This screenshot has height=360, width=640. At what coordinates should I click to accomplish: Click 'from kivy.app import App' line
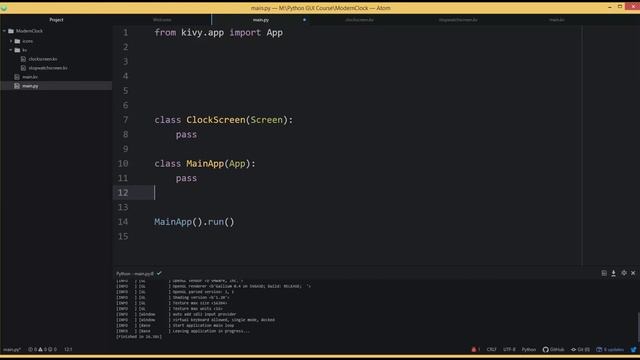218,33
